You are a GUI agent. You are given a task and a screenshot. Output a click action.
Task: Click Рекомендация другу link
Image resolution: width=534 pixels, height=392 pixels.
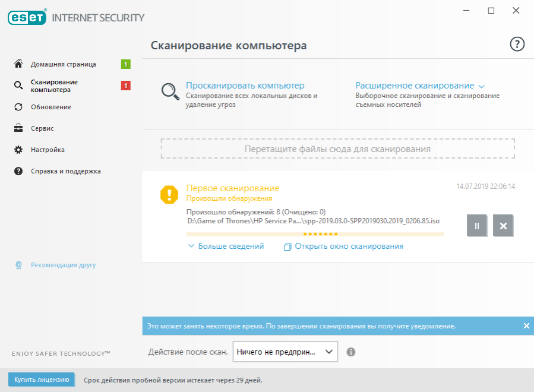coord(64,265)
